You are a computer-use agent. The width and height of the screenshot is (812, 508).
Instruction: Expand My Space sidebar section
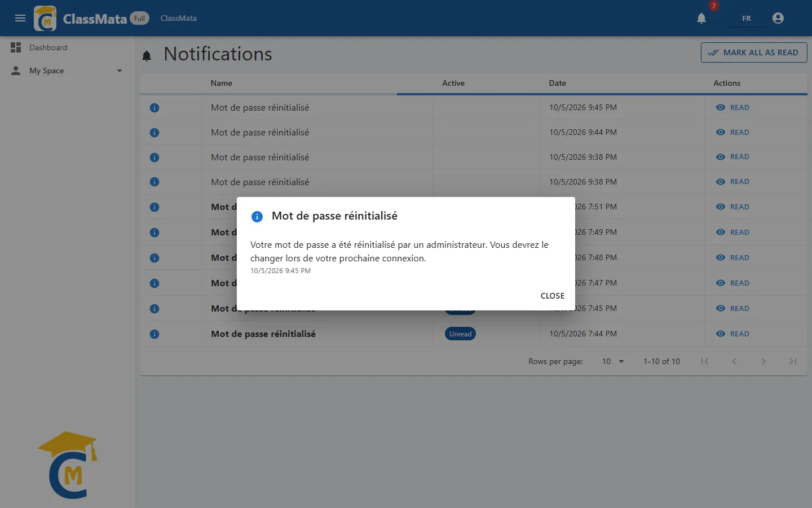pos(68,71)
